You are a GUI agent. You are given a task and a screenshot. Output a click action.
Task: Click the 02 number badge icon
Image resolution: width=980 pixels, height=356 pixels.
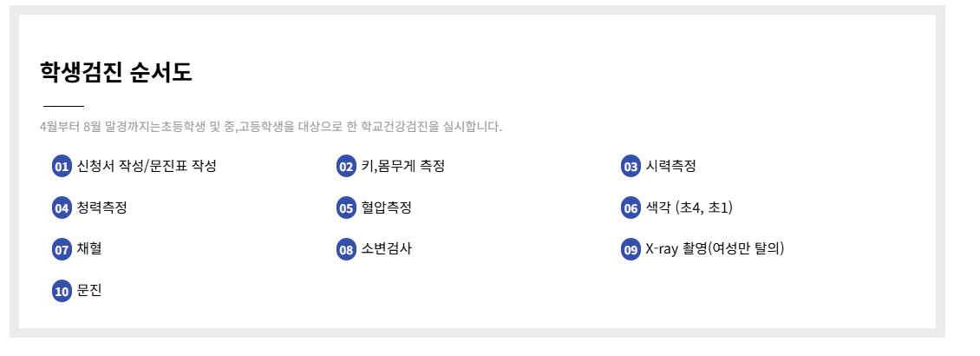pos(346,167)
